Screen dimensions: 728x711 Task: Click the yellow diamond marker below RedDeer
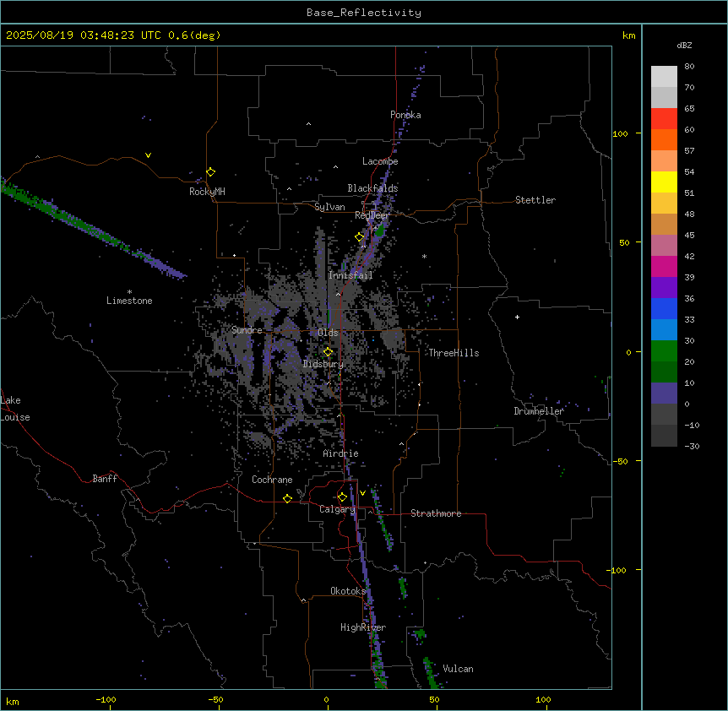click(360, 237)
